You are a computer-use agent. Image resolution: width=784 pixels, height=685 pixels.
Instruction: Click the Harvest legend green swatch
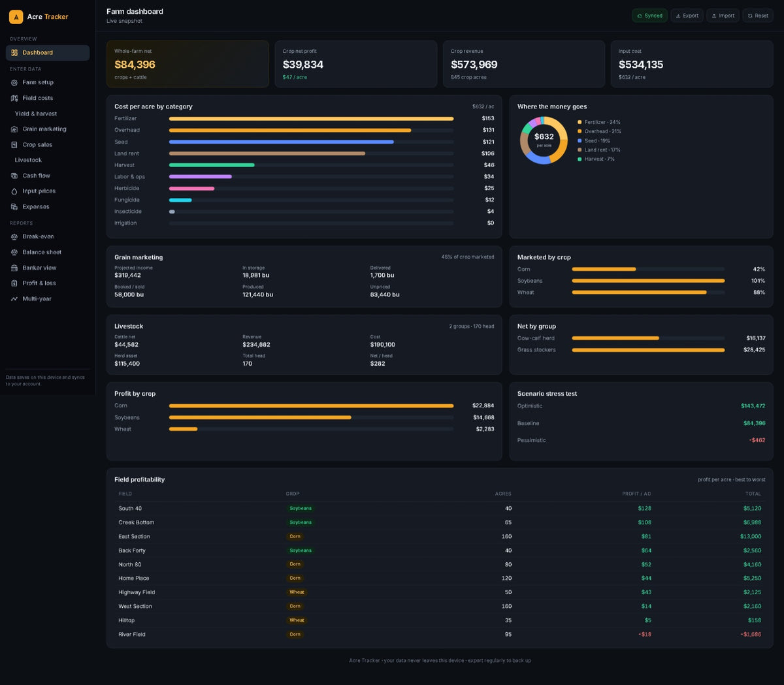coord(580,159)
